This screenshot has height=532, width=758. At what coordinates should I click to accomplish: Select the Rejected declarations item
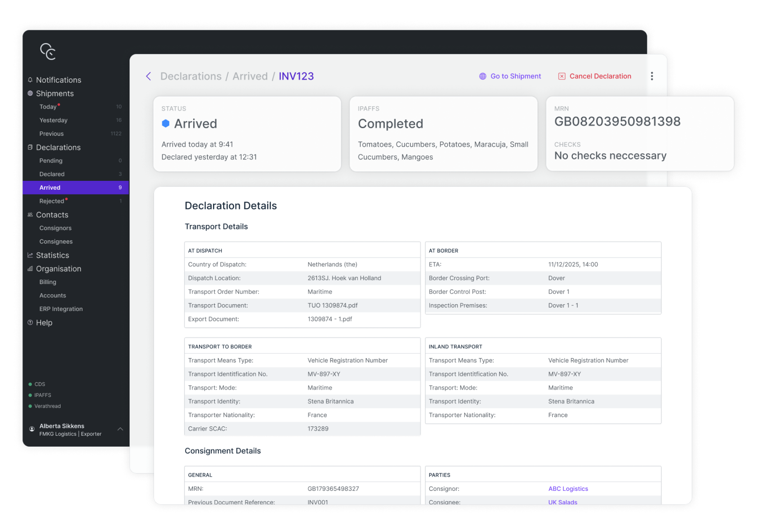coord(52,201)
